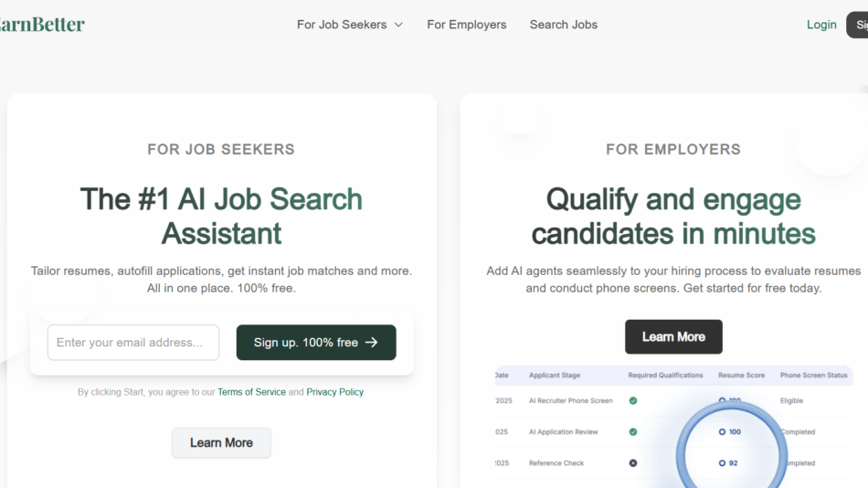Open the Terms of Service link
868x488 pixels.
[x=251, y=392]
